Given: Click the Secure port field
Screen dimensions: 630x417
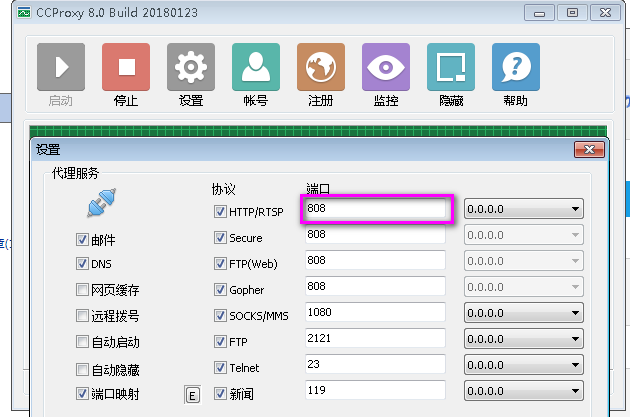Looking at the screenshot, I should click(x=375, y=234).
